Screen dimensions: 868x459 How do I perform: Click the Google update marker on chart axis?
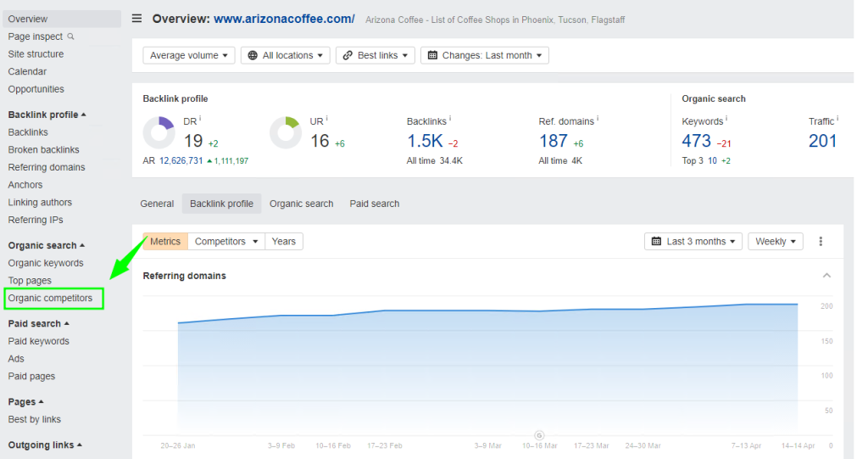pos(539,435)
